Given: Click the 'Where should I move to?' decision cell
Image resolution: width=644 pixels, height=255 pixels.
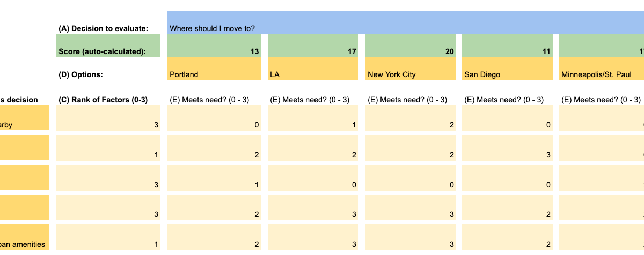Looking at the screenshot, I should click(406, 22).
